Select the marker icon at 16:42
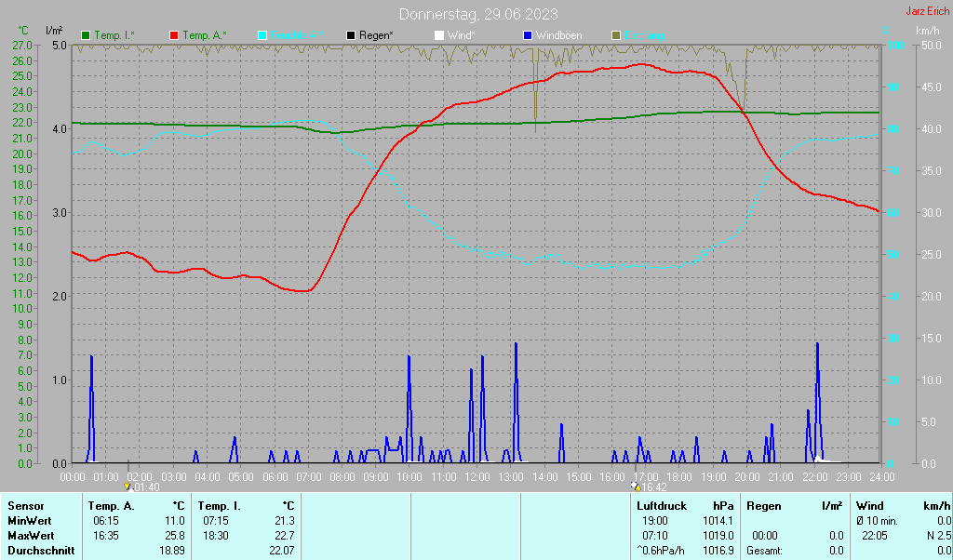The width and height of the screenshot is (953, 560). 636,487
